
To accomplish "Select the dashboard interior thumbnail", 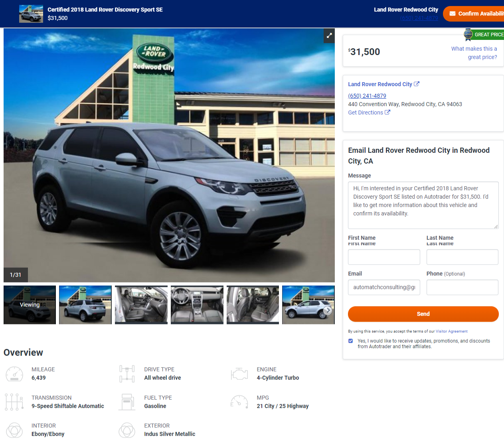I will [x=197, y=305].
